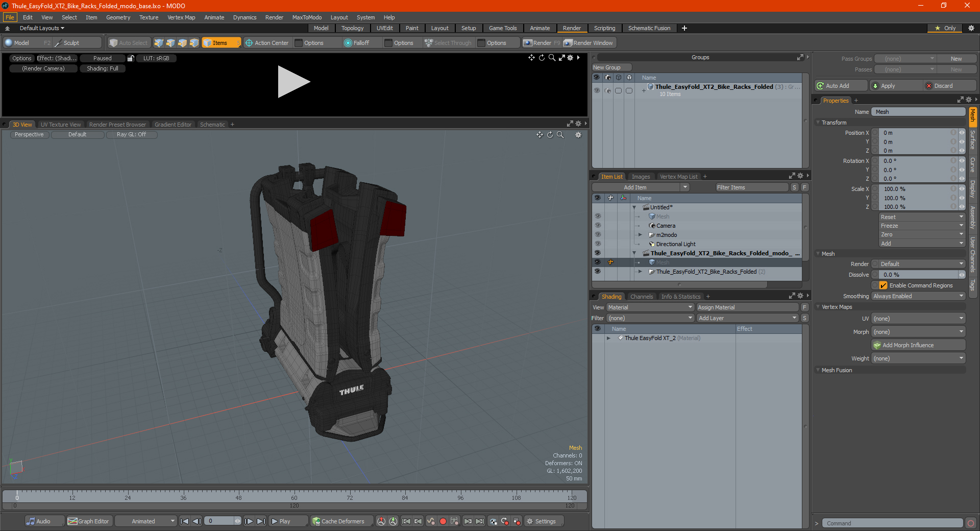Expand m2modo item in Item List
This screenshot has height=531, width=980.
point(641,235)
